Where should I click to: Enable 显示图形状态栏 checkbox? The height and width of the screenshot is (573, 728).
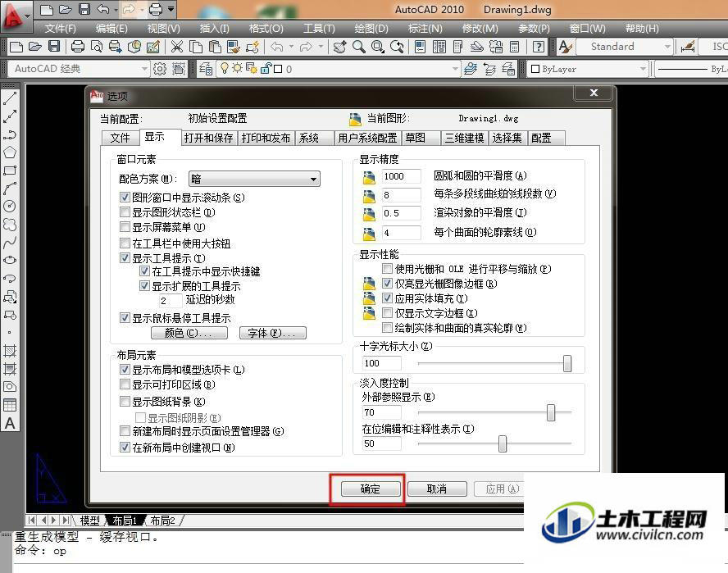125,212
